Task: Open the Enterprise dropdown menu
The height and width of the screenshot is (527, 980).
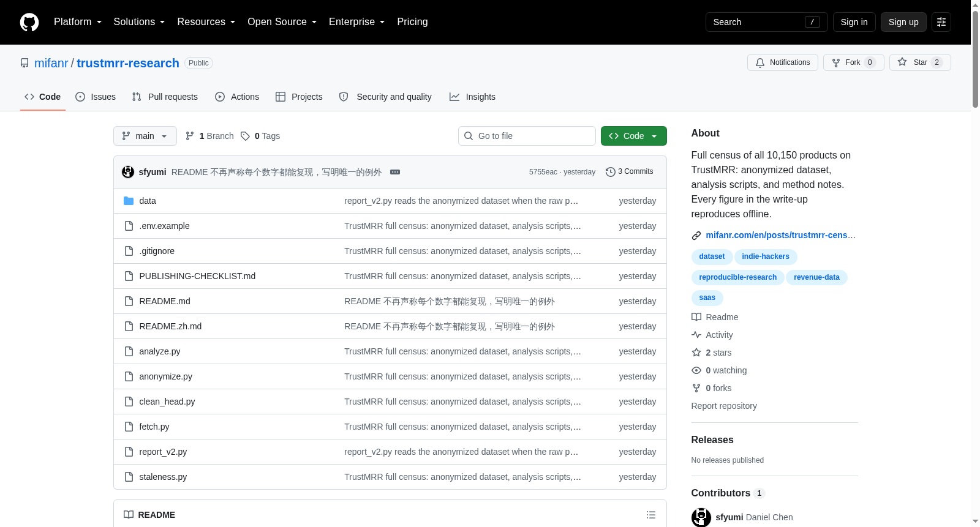Action: click(357, 22)
